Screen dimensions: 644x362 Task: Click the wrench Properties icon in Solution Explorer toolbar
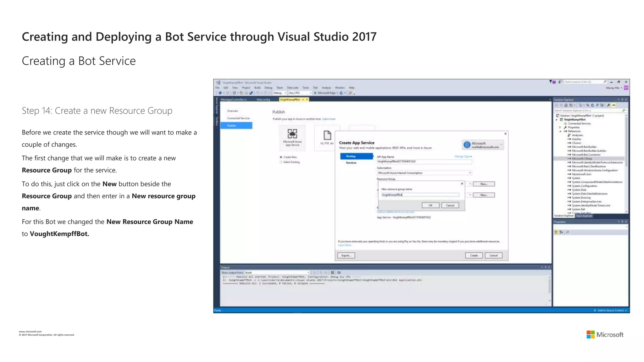(608, 105)
